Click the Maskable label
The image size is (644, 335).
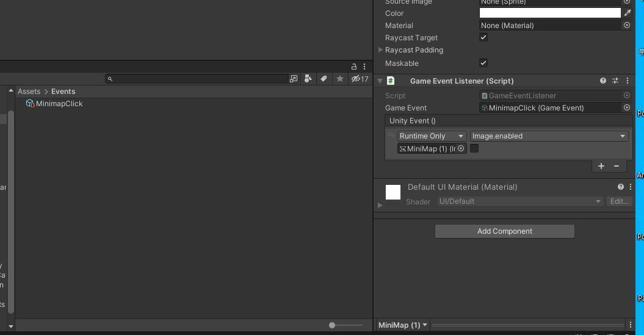click(402, 63)
